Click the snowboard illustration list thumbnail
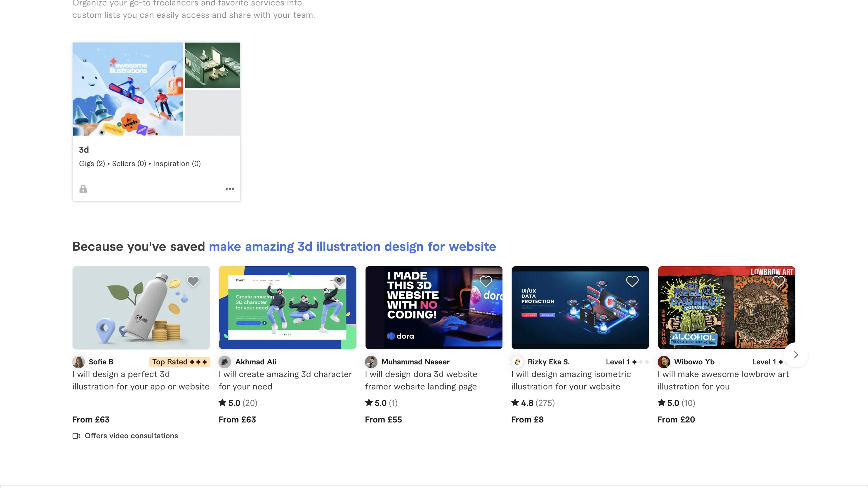The height and width of the screenshot is (488, 868). tap(128, 89)
